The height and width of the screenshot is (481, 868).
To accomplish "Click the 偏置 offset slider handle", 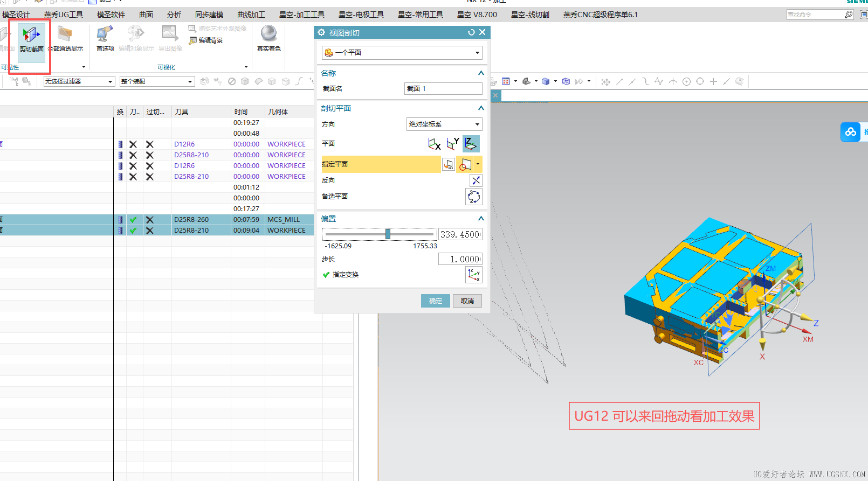I will (388, 234).
